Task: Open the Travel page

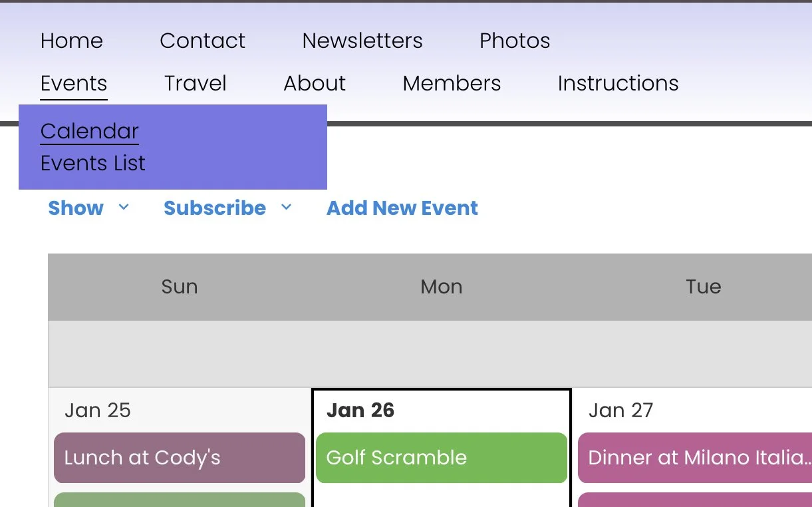Action: tap(196, 83)
